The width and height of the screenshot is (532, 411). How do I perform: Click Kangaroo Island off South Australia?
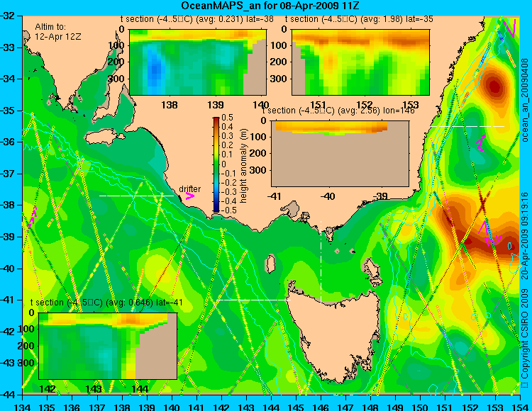[104, 138]
